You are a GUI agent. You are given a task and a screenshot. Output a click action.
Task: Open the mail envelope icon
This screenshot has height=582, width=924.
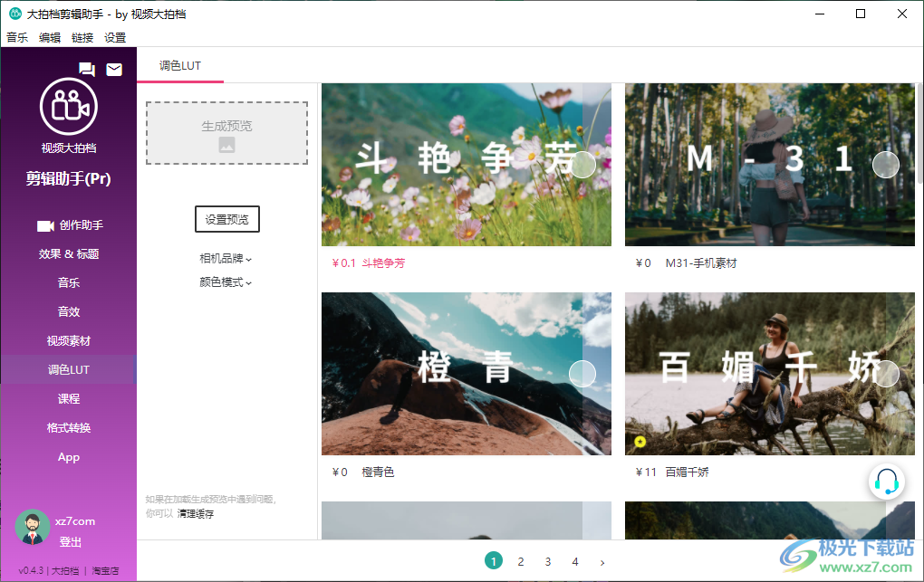tap(114, 70)
